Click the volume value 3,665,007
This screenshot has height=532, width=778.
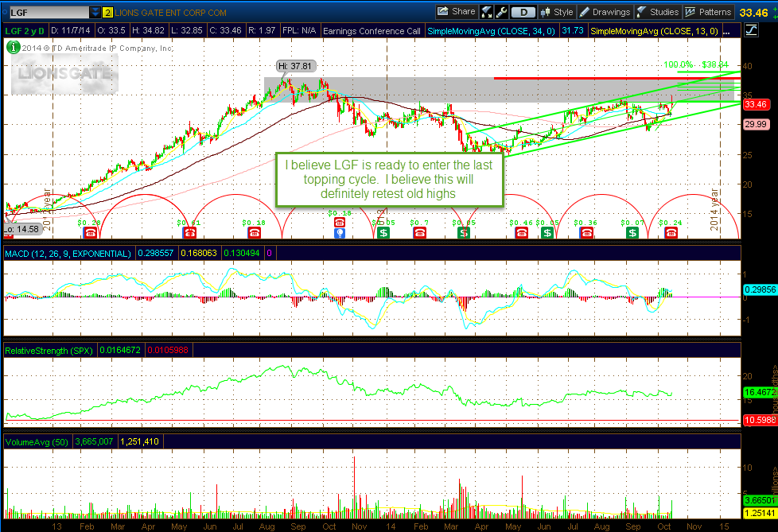click(x=94, y=441)
